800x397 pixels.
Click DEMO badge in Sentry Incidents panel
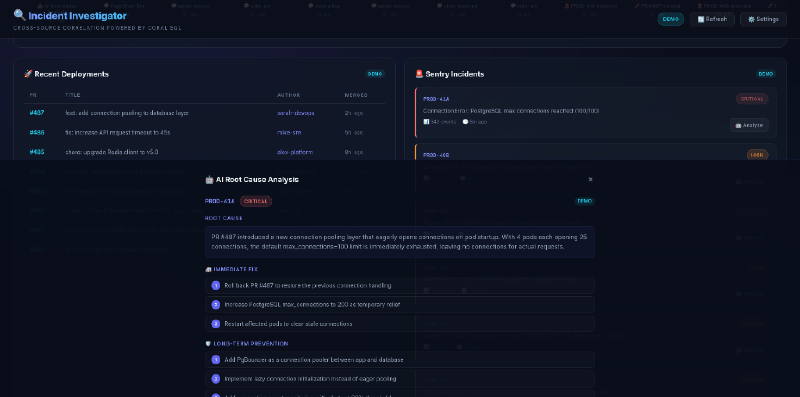click(766, 74)
